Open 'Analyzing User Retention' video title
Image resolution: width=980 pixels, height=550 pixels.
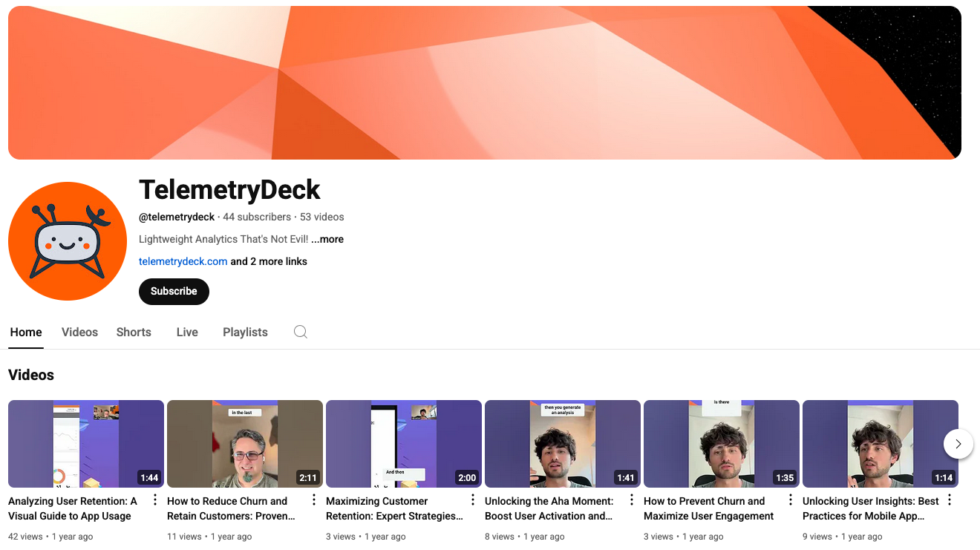pyautogui.click(x=73, y=508)
